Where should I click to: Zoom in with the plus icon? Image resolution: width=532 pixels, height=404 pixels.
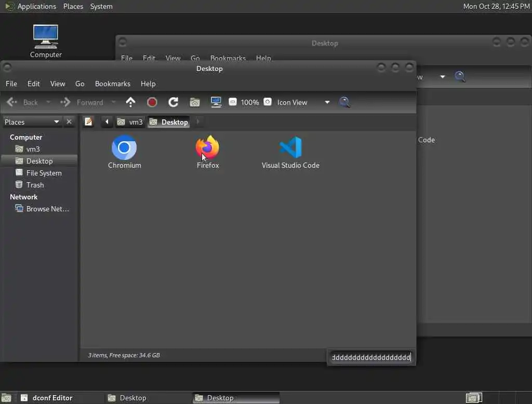tap(268, 102)
